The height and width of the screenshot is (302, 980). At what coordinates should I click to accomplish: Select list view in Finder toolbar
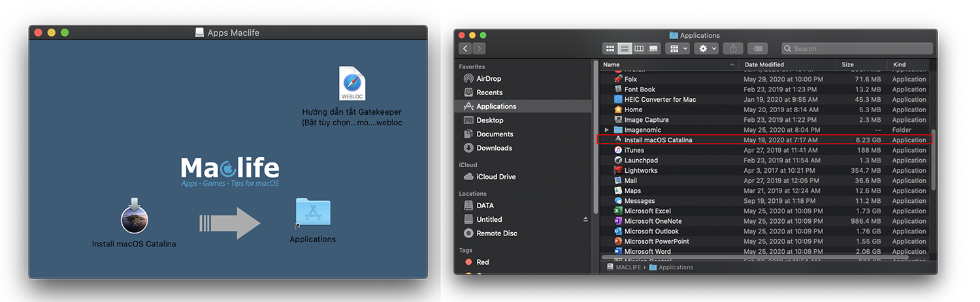click(625, 49)
